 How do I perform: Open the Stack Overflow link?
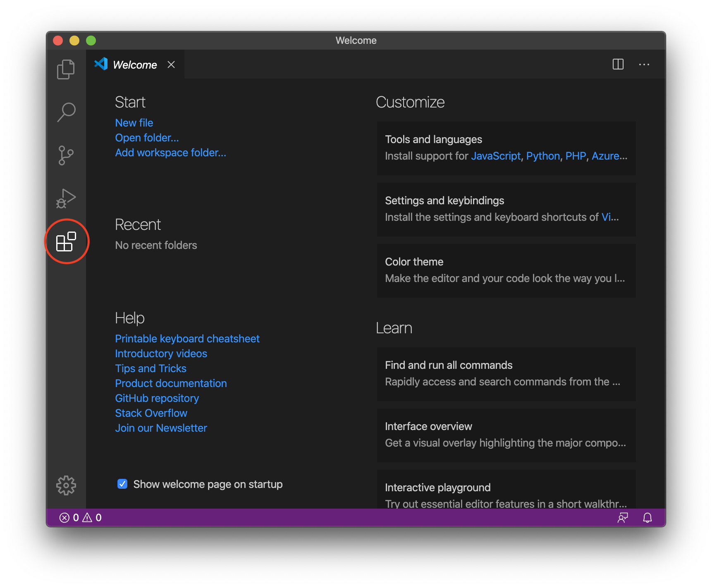tap(151, 413)
